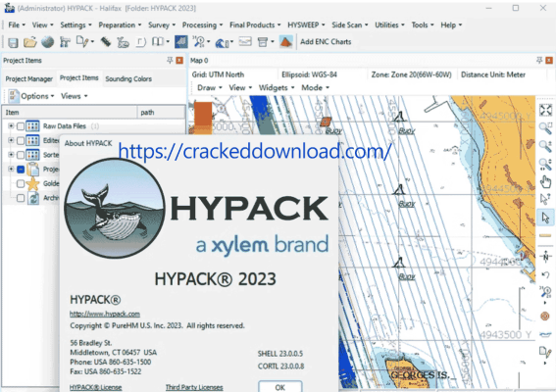Click the page-and-pencil editor icon in main toolbar
The width and height of the screenshot is (556, 392).
tap(82, 42)
